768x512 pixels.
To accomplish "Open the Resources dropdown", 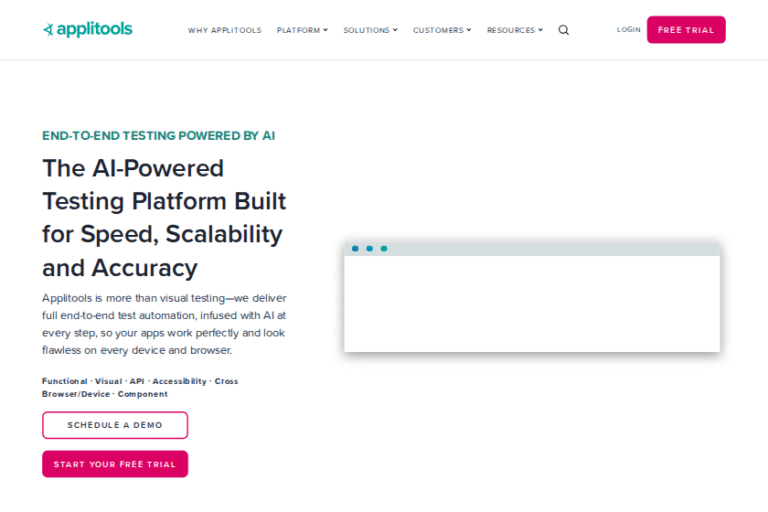I will click(514, 30).
